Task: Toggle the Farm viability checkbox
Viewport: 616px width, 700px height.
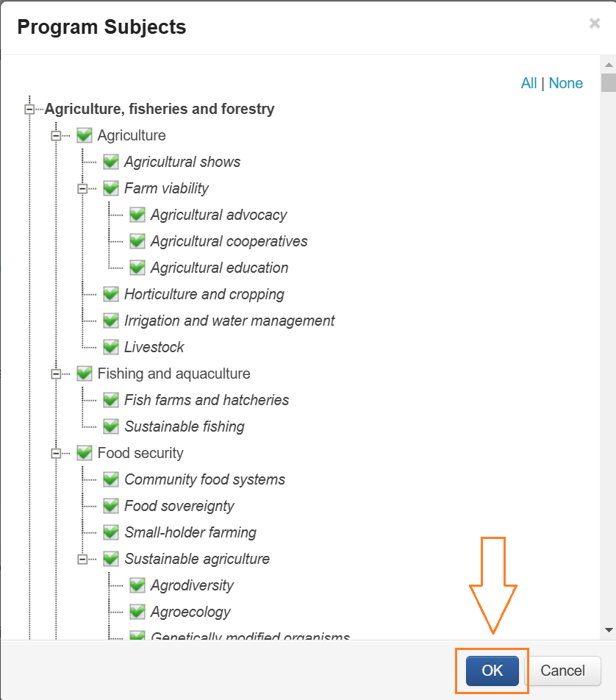Action: point(111,188)
